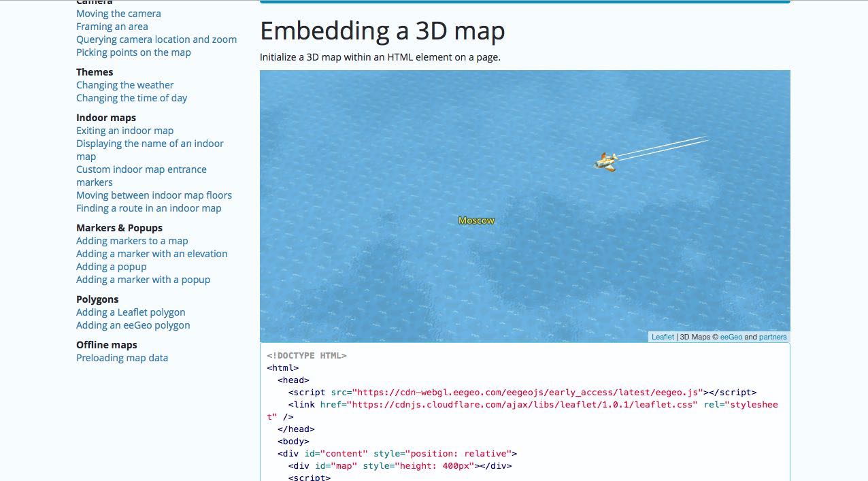This screenshot has width=868, height=481.
Task: Open Preloading map data link
Action: (122, 358)
